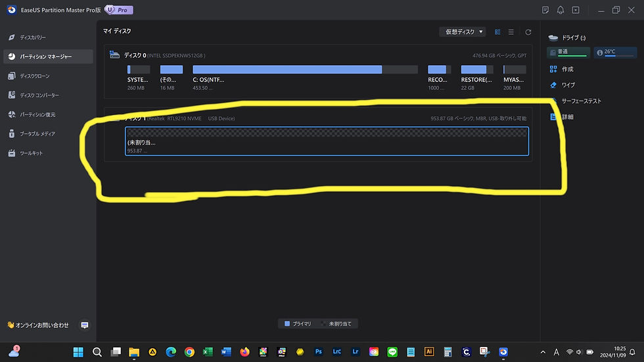Click the IME input mode A indicator

click(x=556, y=352)
